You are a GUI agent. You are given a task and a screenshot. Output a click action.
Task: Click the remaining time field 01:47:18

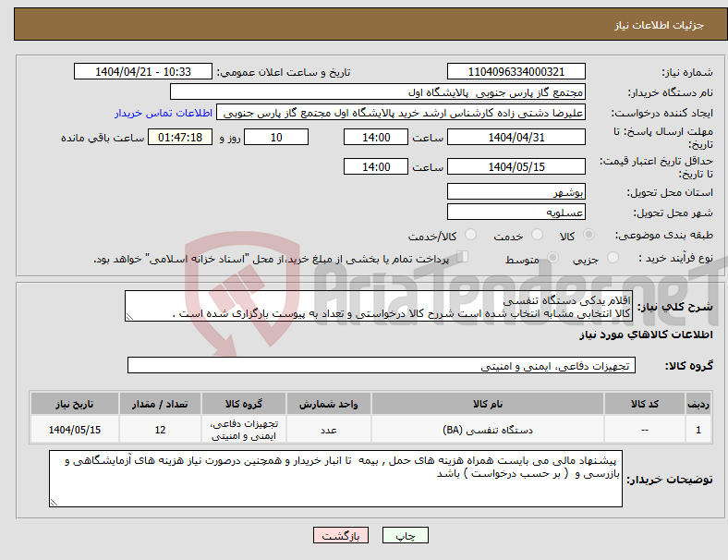click(x=180, y=137)
